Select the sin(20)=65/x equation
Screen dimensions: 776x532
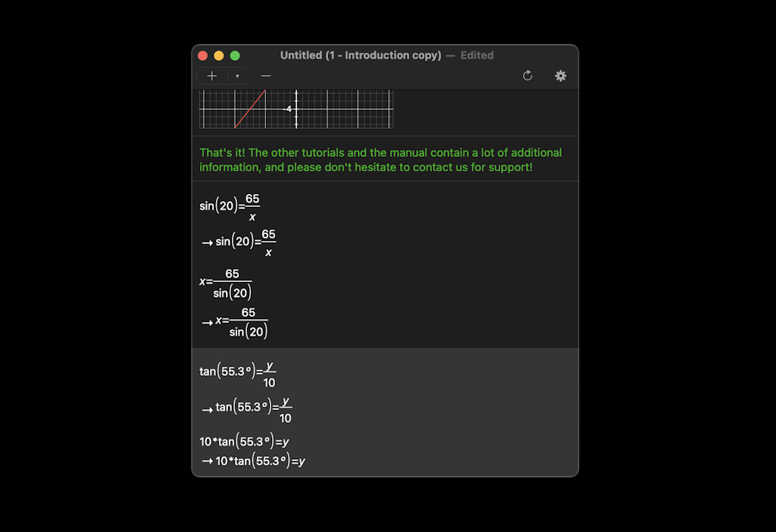(x=230, y=207)
